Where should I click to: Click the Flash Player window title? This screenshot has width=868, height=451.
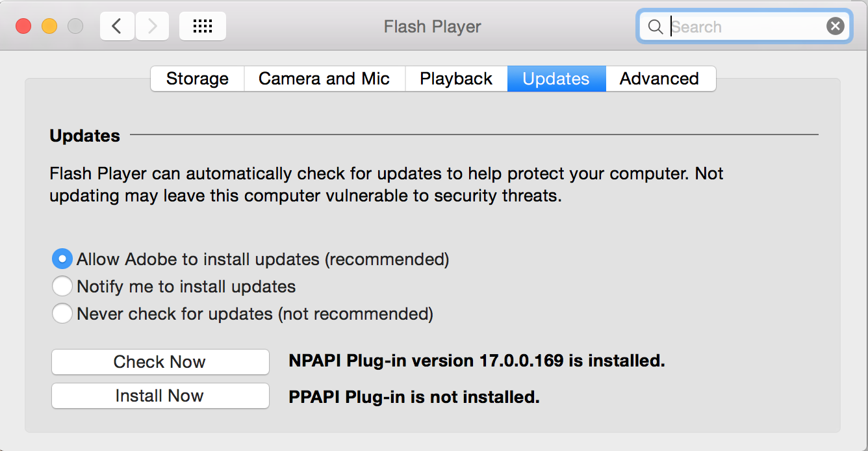tap(432, 27)
